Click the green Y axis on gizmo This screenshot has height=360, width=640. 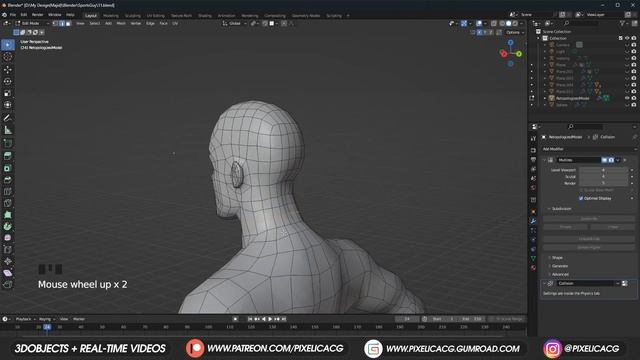[519, 54]
